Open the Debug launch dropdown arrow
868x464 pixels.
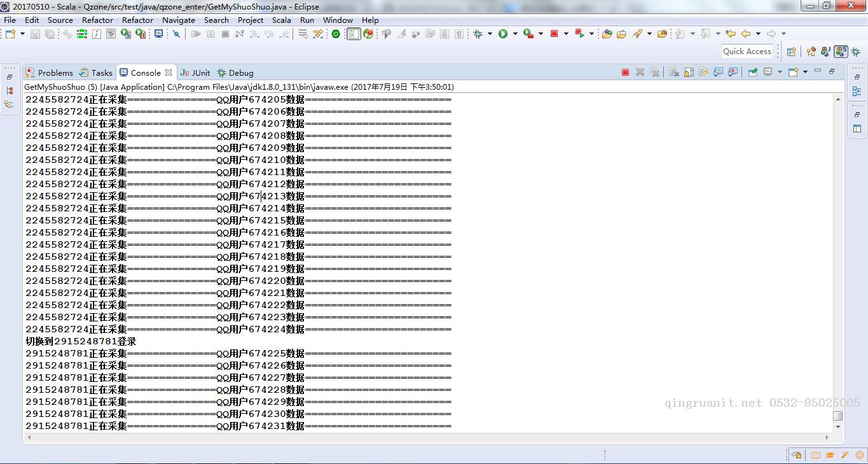(490, 34)
